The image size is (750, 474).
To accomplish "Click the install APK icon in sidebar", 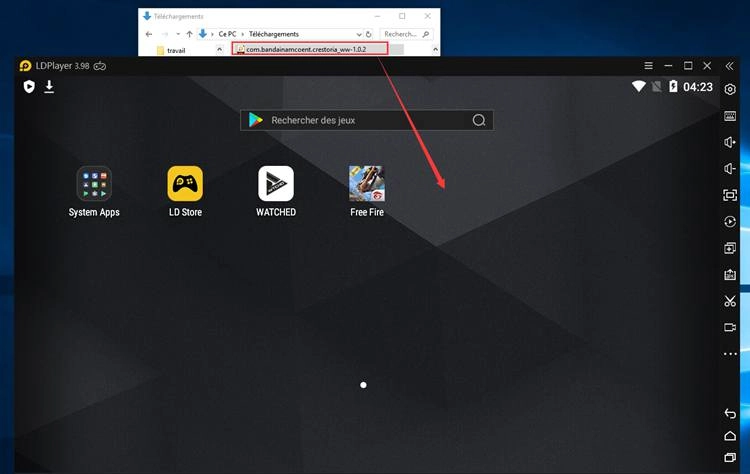I will tap(730, 275).
